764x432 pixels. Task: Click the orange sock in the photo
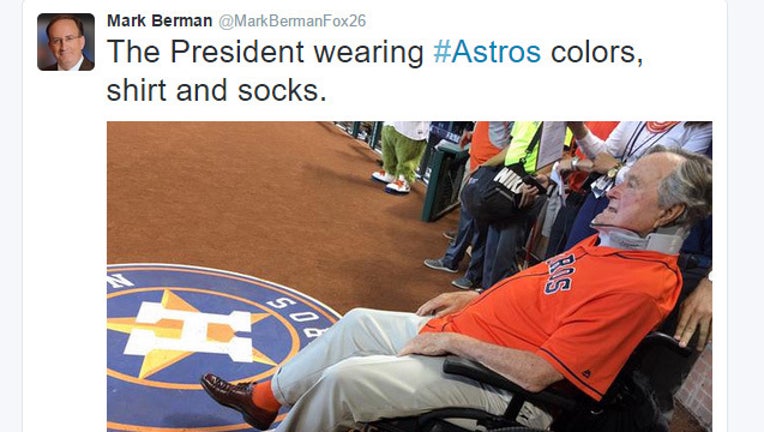point(266,396)
